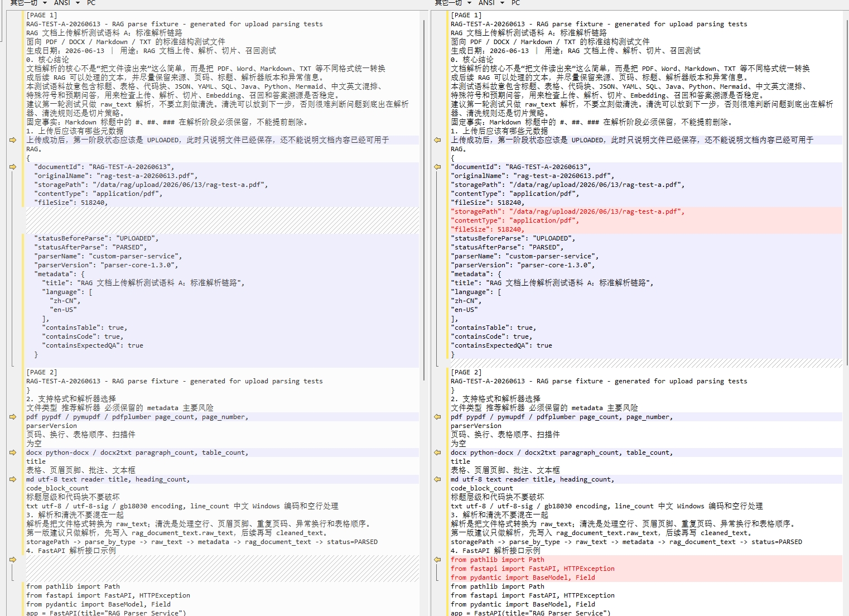This screenshot has height=616, width=849.
Task: Select the red duplicated storagePath line
Action: (x=647, y=211)
